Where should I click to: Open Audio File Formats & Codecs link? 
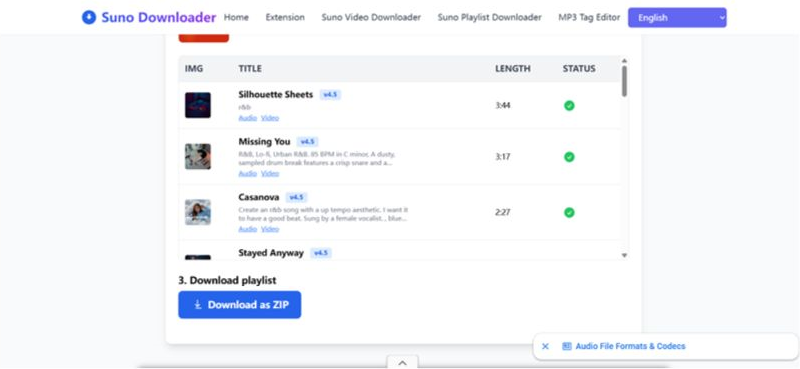pos(630,346)
